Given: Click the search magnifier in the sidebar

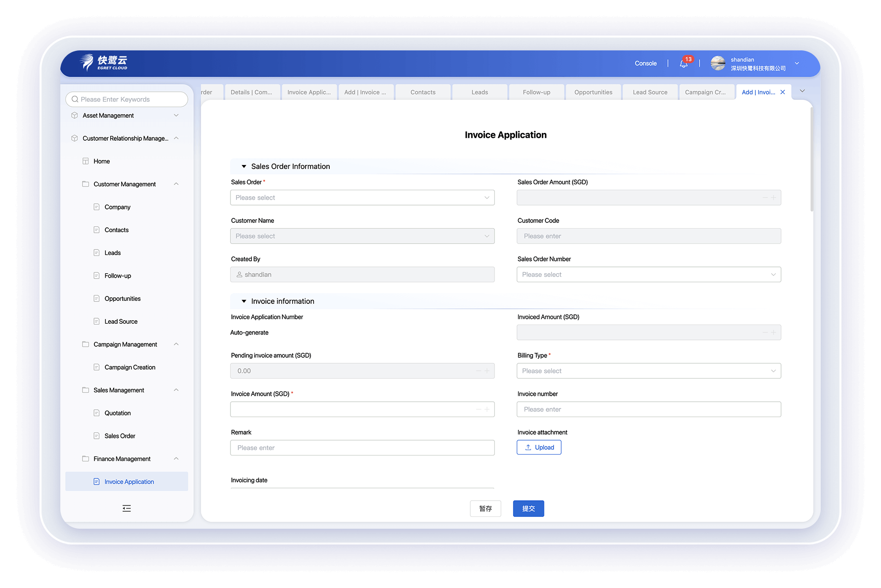Looking at the screenshot, I should pyautogui.click(x=75, y=99).
